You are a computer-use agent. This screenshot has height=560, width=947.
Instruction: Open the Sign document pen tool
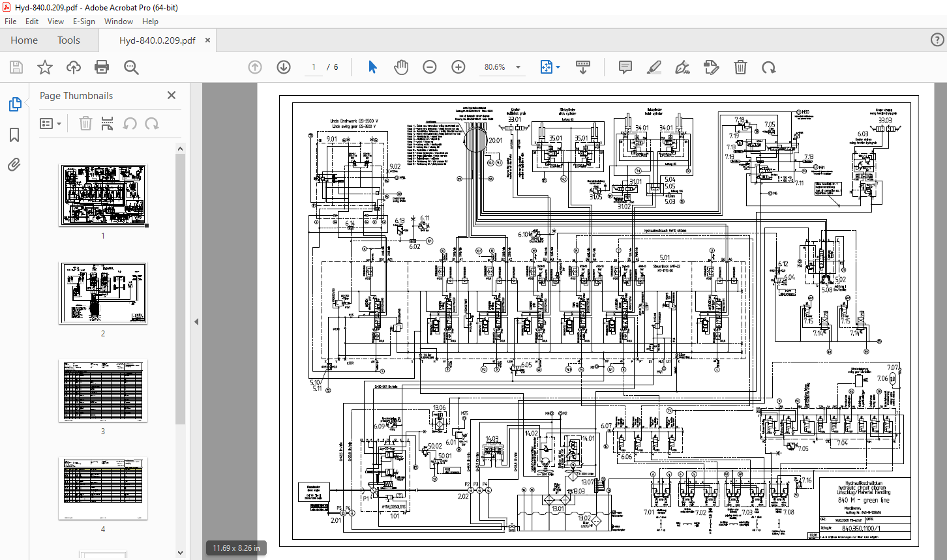(x=682, y=67)
